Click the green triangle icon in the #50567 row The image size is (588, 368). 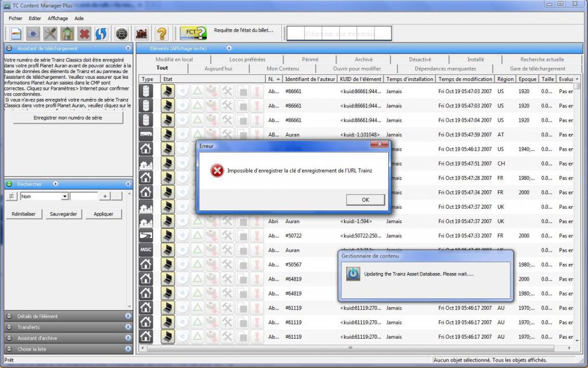(x=198, y=264)
